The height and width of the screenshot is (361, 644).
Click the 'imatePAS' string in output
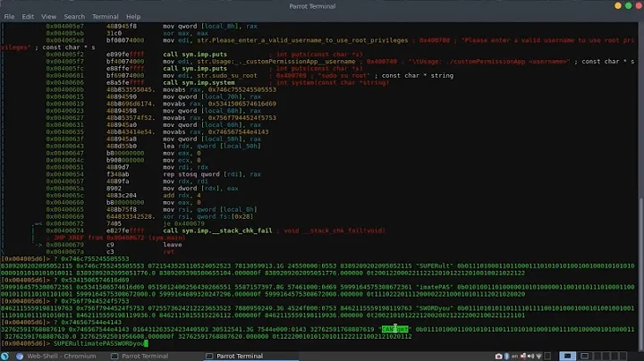(435, 287)
